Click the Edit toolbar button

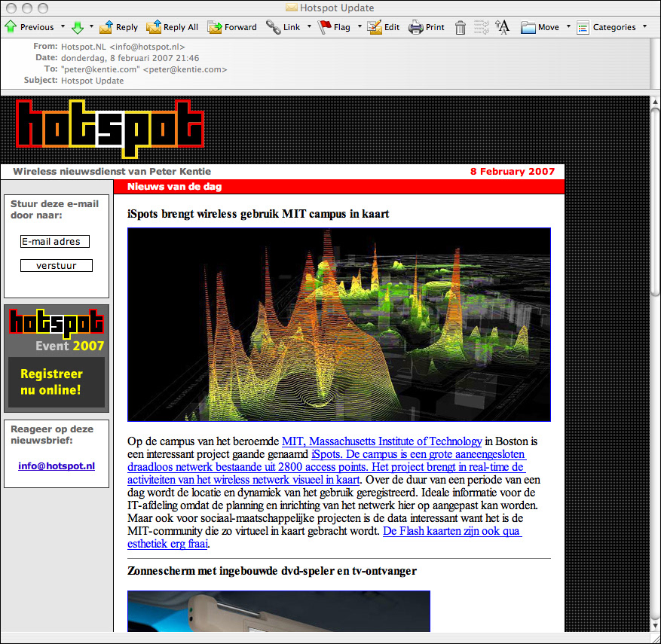pyautogui.click(x=383, y=27)
